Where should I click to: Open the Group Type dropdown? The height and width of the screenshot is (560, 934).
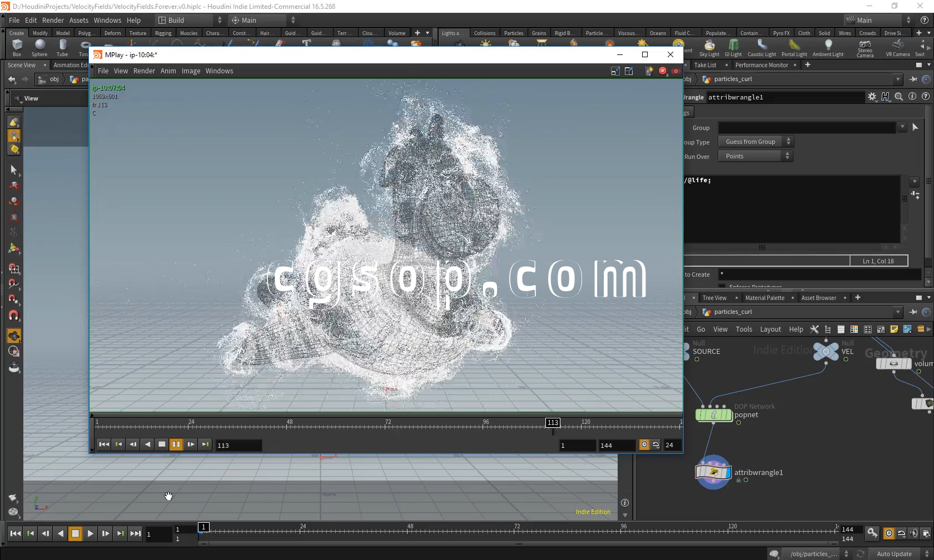756,142
